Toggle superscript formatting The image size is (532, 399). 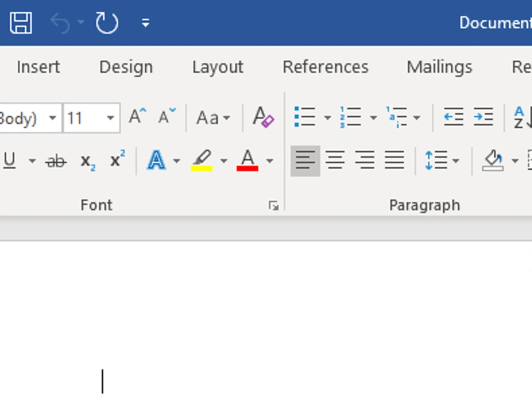pyautogui.click(x=118, y=159)
